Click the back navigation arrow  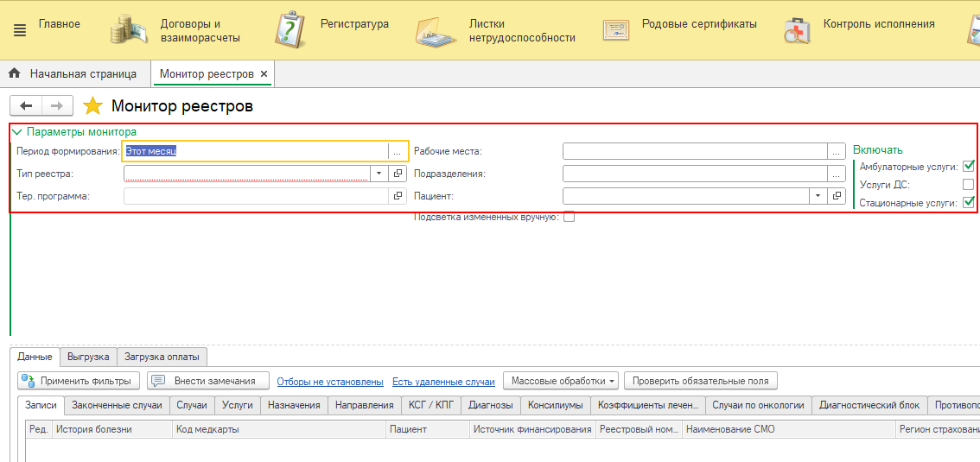pos(26,105)
